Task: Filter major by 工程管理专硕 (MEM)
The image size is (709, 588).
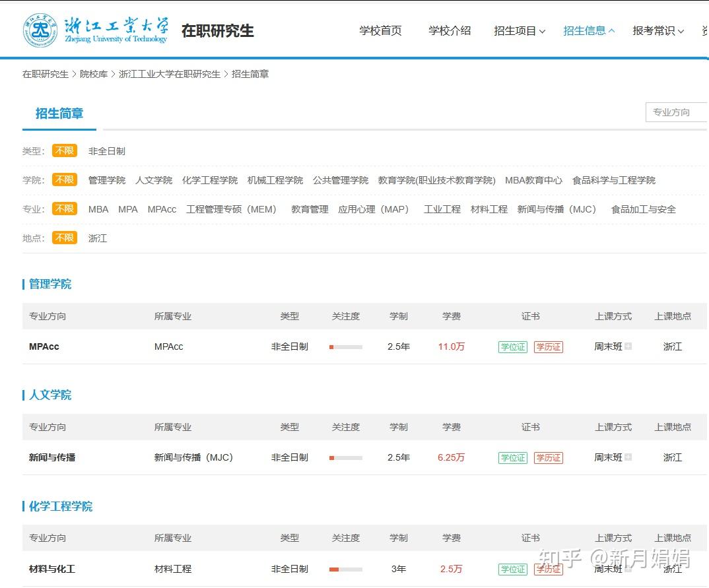Action: pyautogui.click(x=231, y=209)
